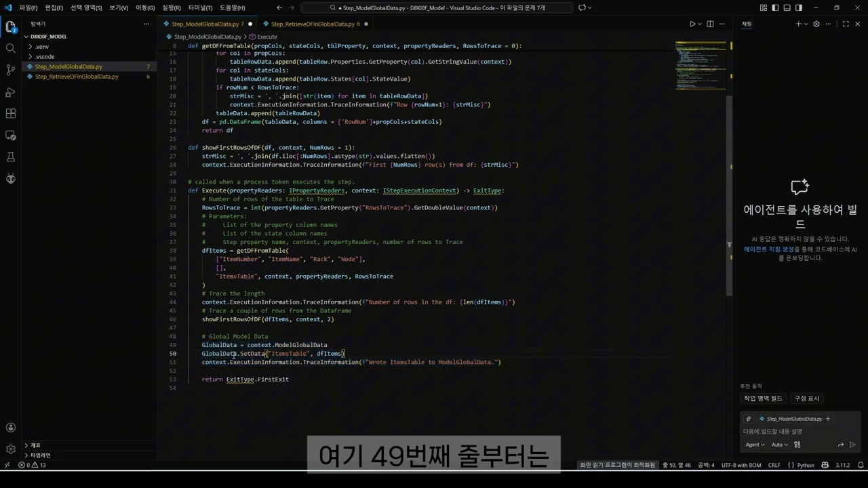This screenshot has height=488, width=868.
Task: Click CRLF end-of-line selector
Action: tap(774, 465)
